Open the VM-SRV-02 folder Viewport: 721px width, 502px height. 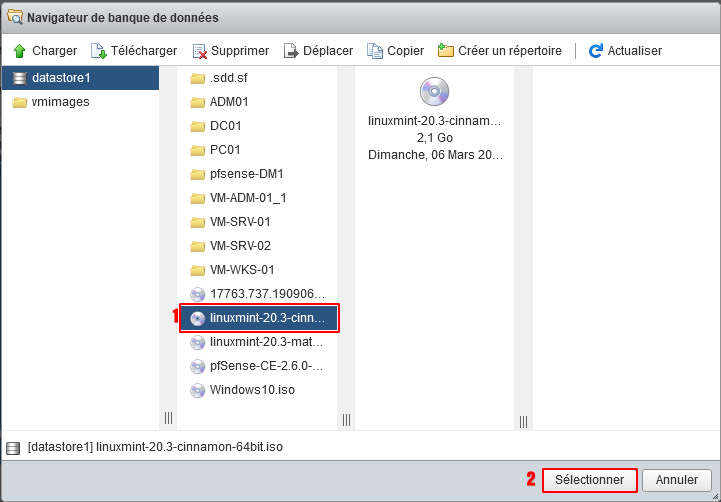pyautogui.click(x=240, y=246)
